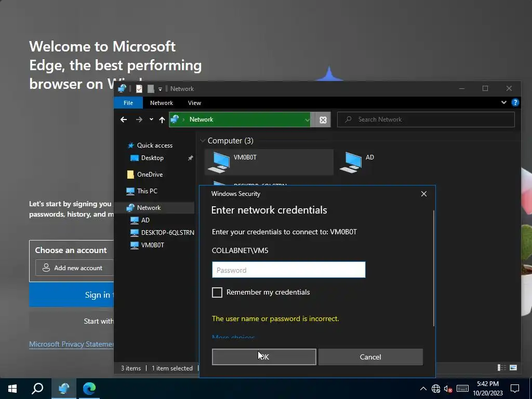Open Quick access in sidebar
This screenshot has height=399, width=532.
coord(150,145)
